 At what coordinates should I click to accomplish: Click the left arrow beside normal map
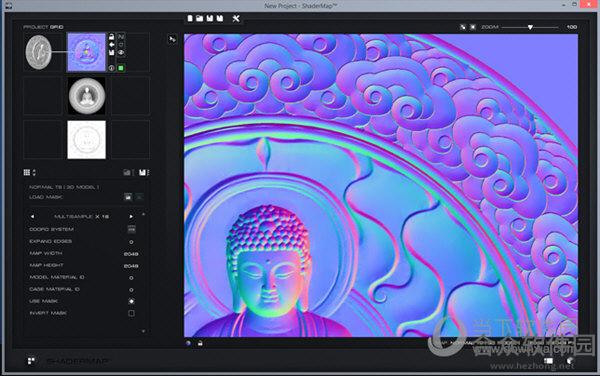point(111,44)
